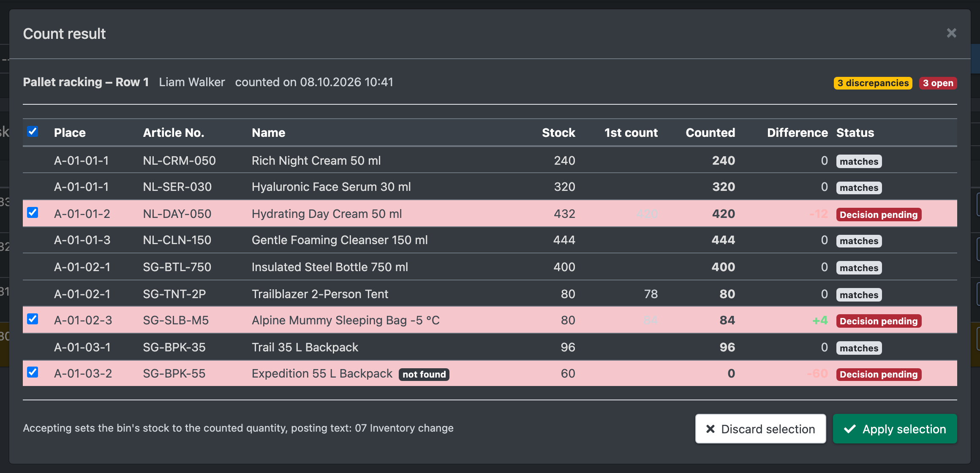
Task: Click Decision pending badge for Hydrating Day Cream
Action: 879,215
